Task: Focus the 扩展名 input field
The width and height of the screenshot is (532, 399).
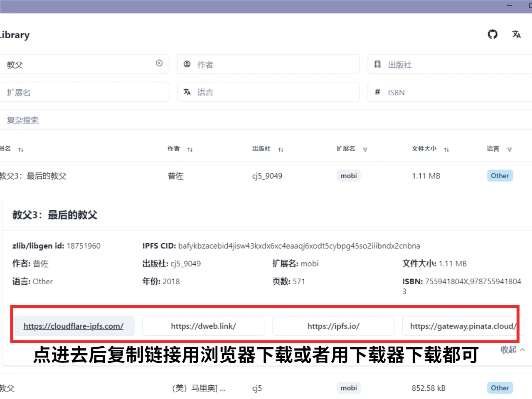Action: [84, 92]
